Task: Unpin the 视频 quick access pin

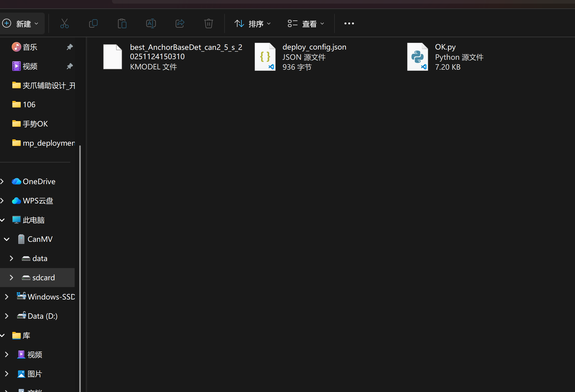Action: (70, 66)
